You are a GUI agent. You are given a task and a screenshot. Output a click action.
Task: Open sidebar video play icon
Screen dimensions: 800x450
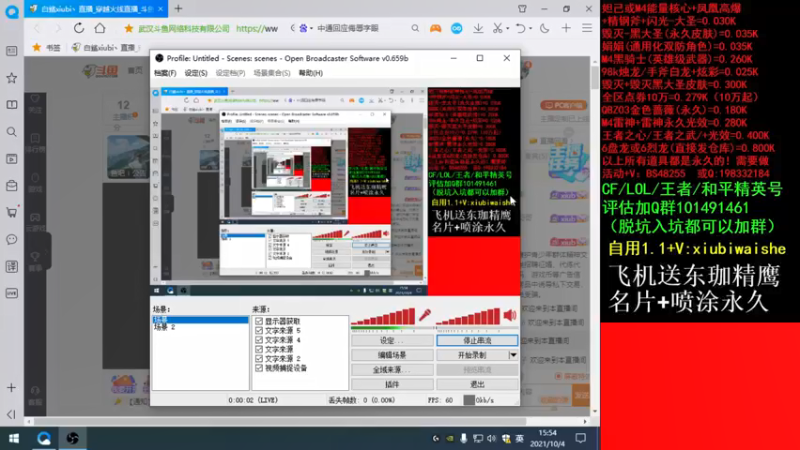pos(12,159)
